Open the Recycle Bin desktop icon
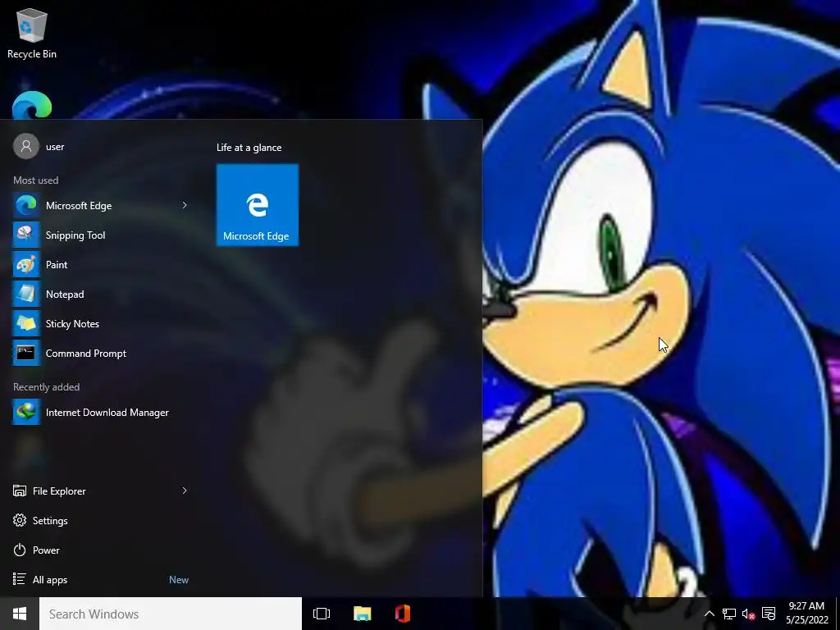 tap(32, 33)
